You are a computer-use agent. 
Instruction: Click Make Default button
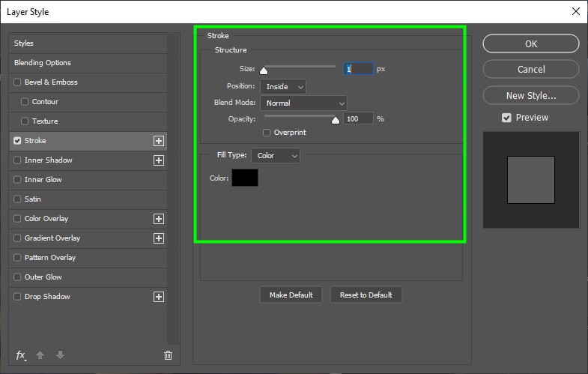pyautogui.click(x=291, y=295)
